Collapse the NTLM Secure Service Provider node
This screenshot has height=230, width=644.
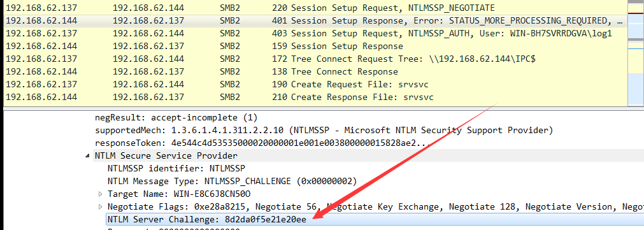(87, 155)
